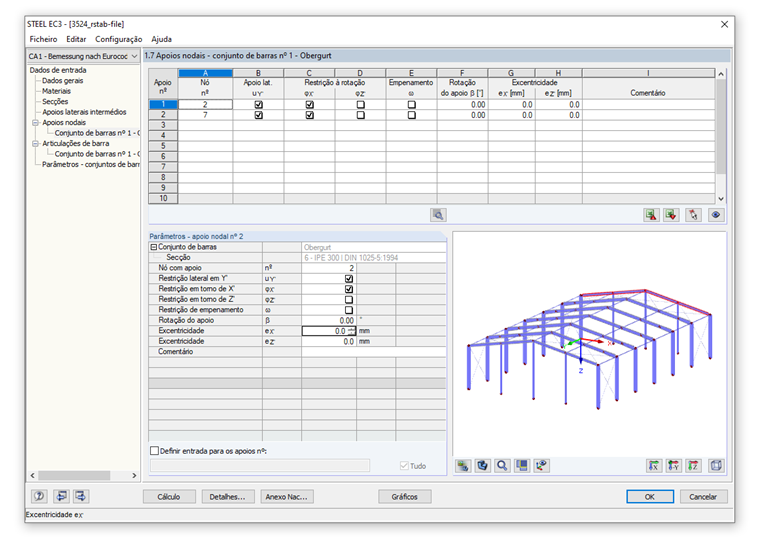
Task: Click the blue section shape icon under the 3D view
Action: click(482, 466)
